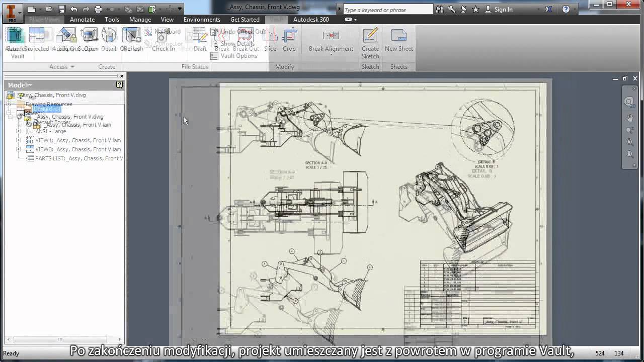The image size is (644, 362).
Task: Expand the ANSI - Large node
Action: (x=18, y=131)
